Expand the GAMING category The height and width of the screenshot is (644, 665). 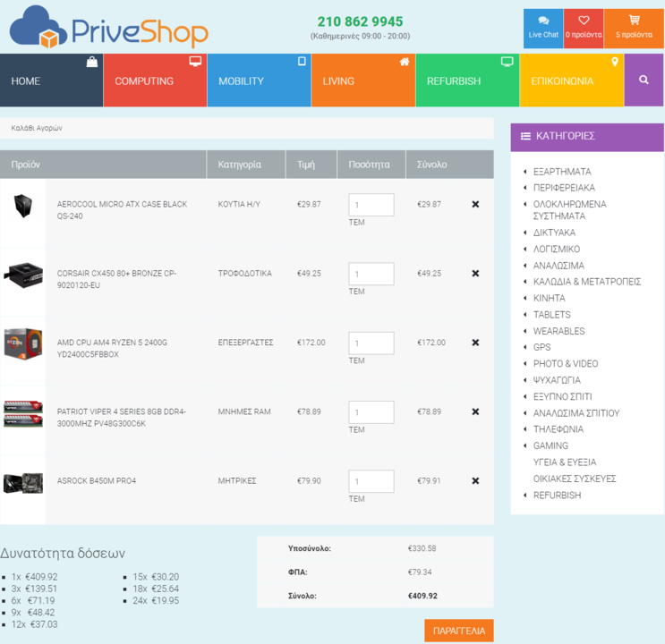point(550,446)
